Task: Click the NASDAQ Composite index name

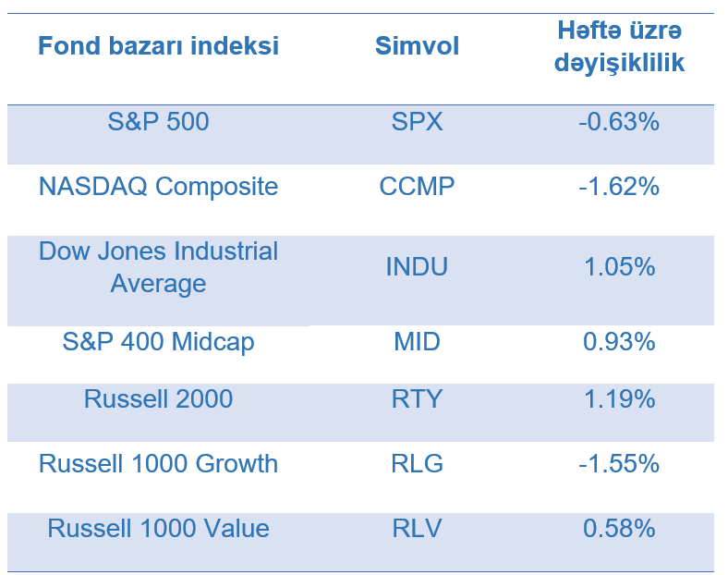Action: coord(158,186)
